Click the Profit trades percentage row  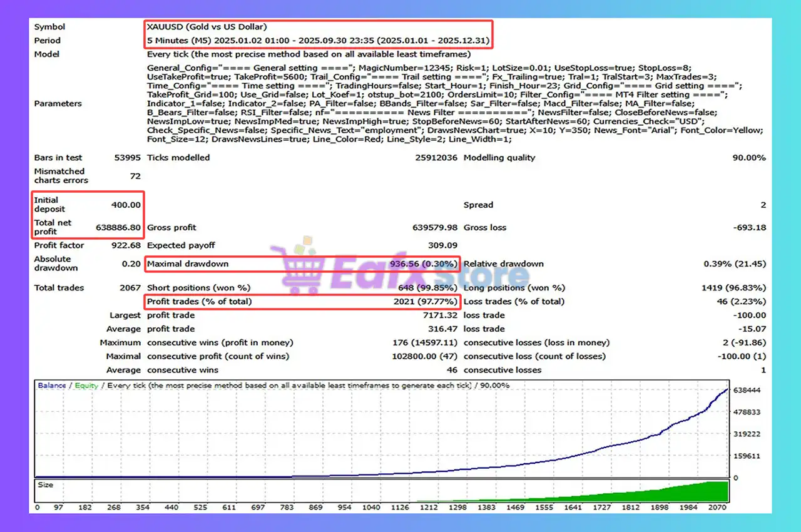pos(302,302)
